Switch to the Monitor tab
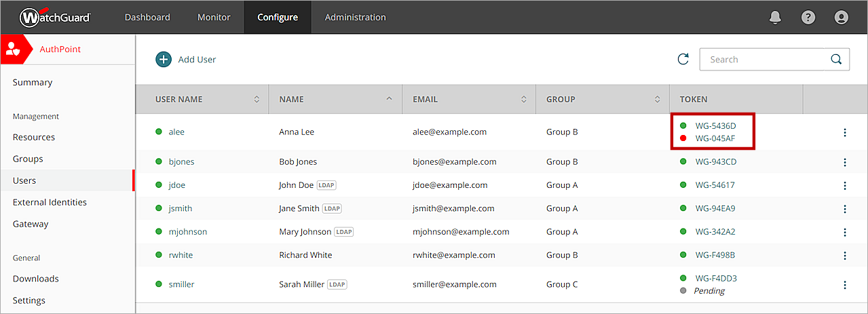The height and width of the screenshot is (314, 868). click(x=214, y=18)
